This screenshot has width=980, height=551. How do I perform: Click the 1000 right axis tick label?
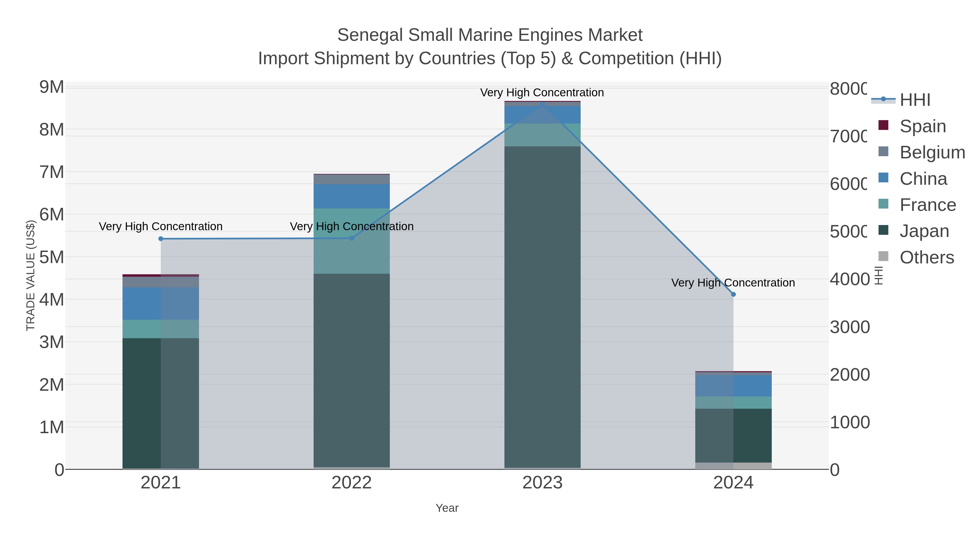click(850, 423)
